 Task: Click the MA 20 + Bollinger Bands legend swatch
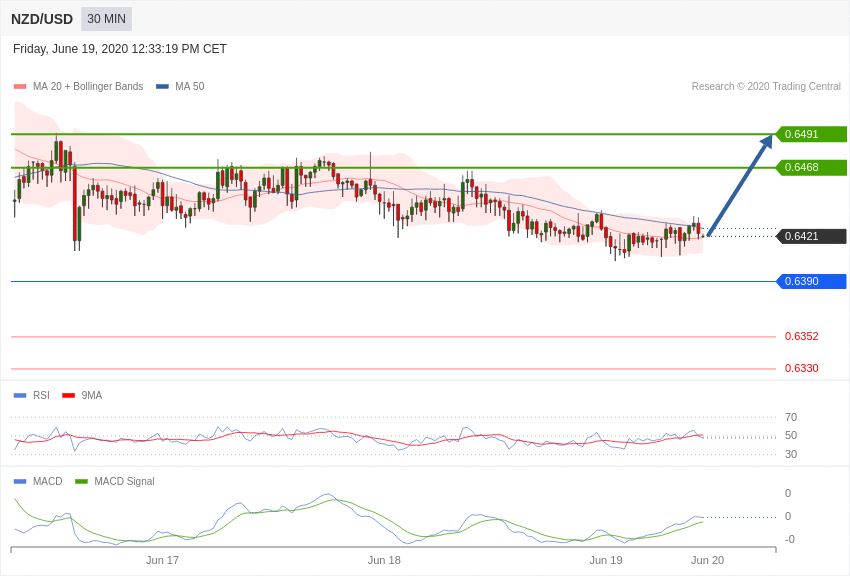coord(20,87)
